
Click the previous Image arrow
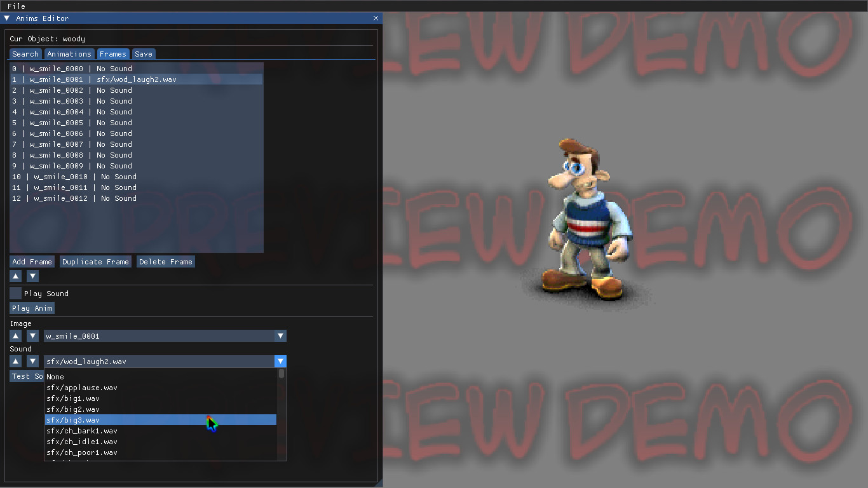[15, 335]
